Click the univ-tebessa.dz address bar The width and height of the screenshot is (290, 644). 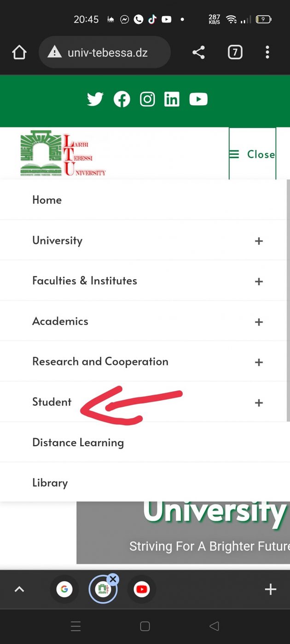[x=104, y=52]
